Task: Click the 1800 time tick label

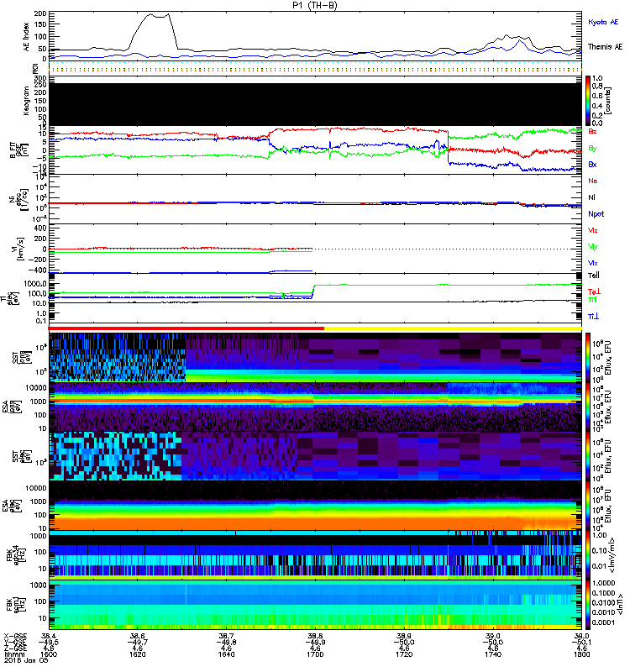Action: [x=581, y=654]
